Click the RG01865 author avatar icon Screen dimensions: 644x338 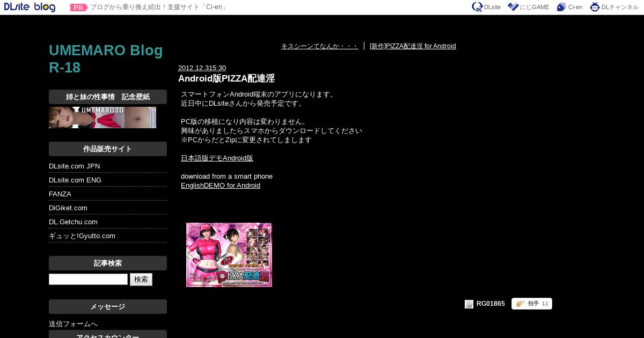[469, 304]
